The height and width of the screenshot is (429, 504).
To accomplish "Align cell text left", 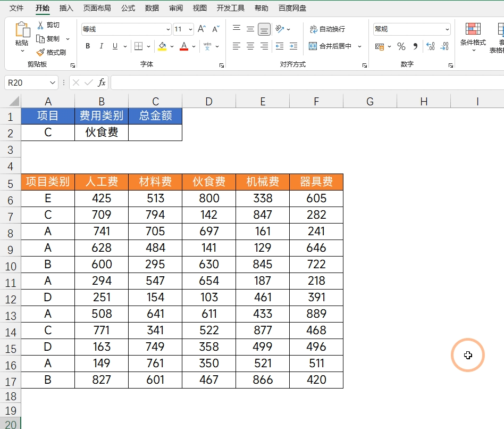I will point(237,46).
